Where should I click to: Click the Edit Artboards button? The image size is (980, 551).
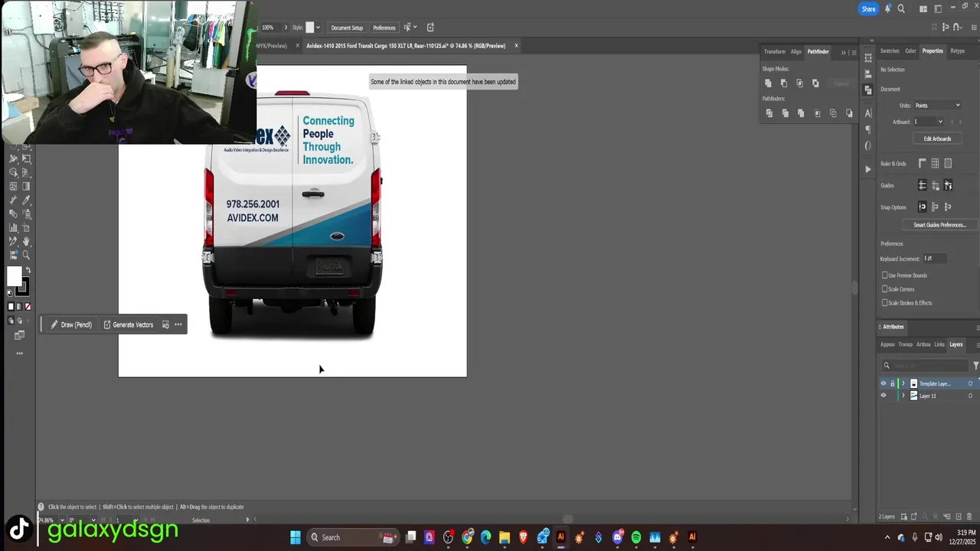tap(937, 139)
